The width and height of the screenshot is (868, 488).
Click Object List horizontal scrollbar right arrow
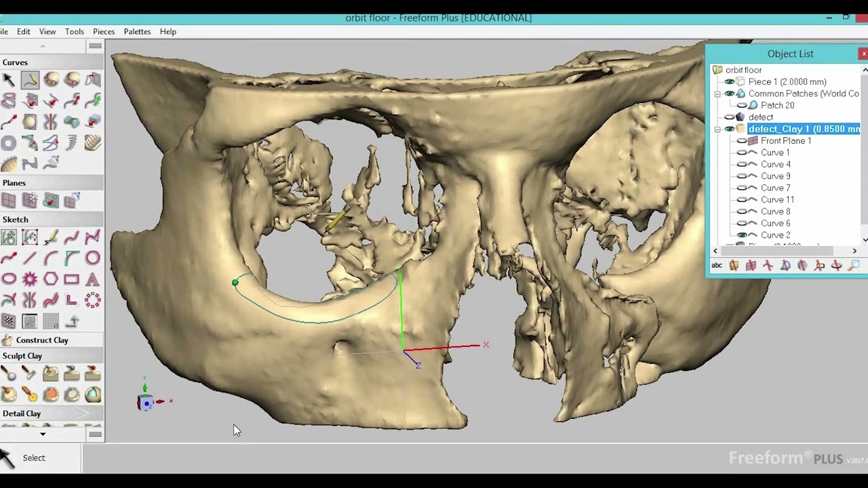pyautogui.click(x=854, y=251)
